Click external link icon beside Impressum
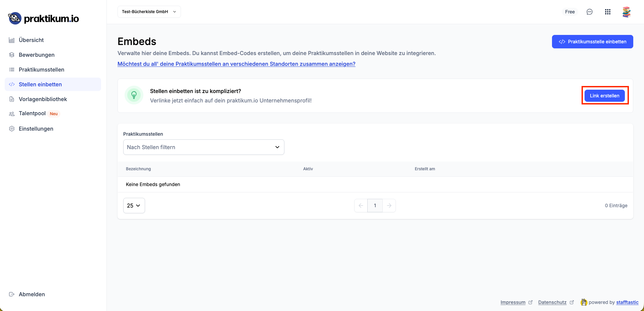This screenshot has height=311, width=644. [531, 302]
